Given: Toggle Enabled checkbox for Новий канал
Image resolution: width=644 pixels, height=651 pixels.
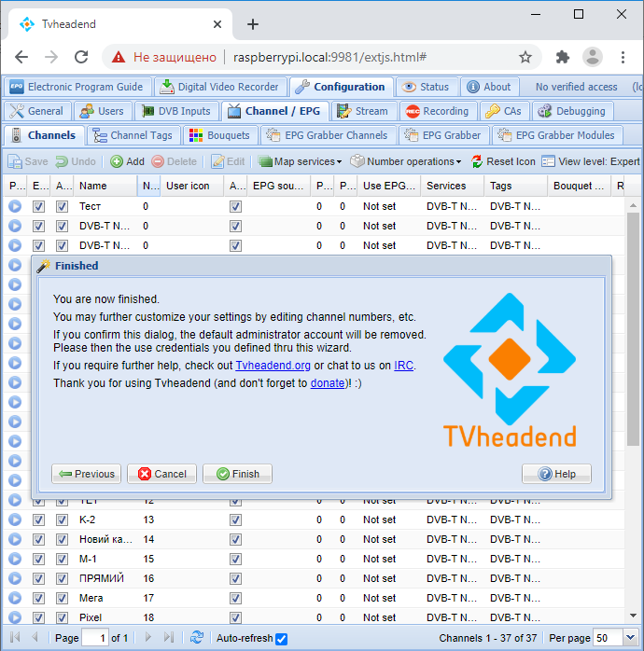Looking at the screenshot, I should [x=38, y=539].
